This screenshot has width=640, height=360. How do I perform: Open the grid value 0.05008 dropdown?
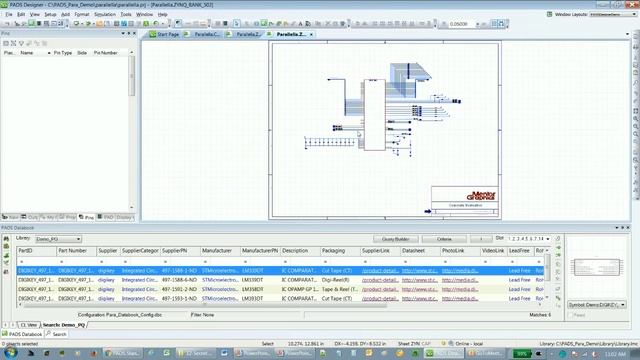[478, 24]
